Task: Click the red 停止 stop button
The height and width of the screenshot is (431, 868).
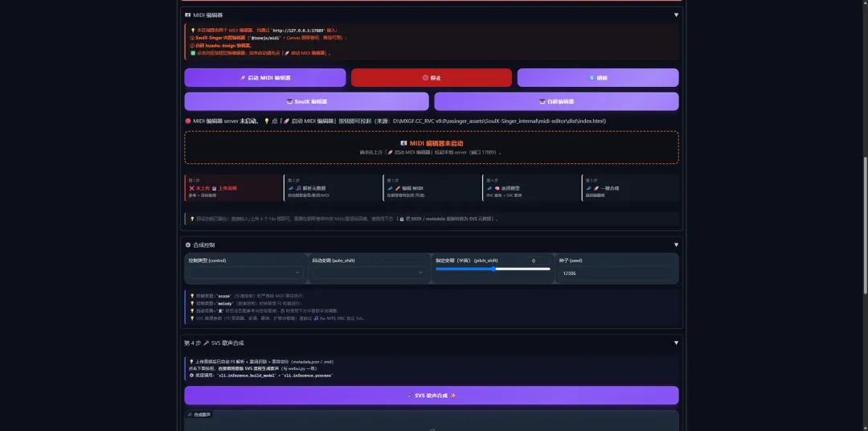Action: 432,77
